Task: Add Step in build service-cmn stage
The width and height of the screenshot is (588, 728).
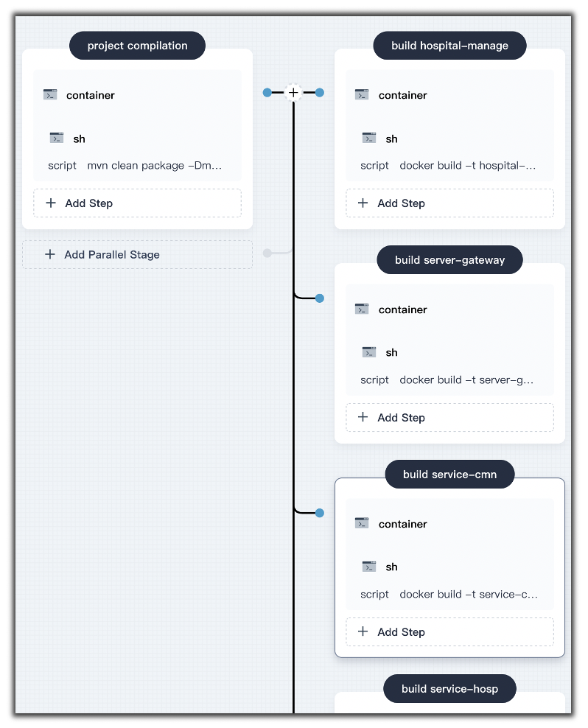Action: tap(449, 632)
